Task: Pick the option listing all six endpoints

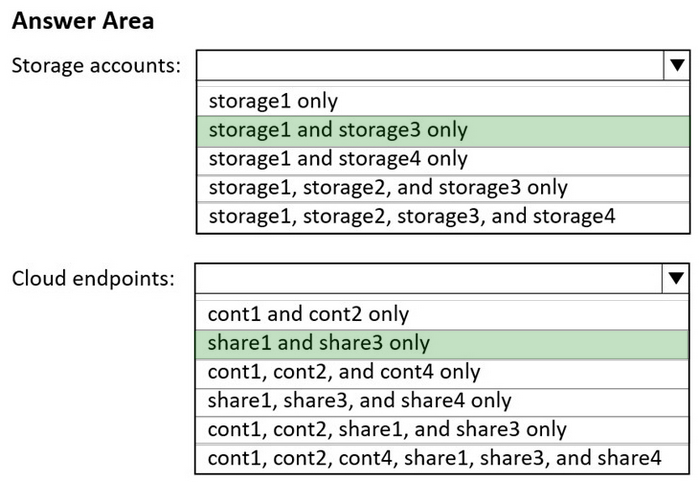Action: pyautogui.click(x=442, y=459)
